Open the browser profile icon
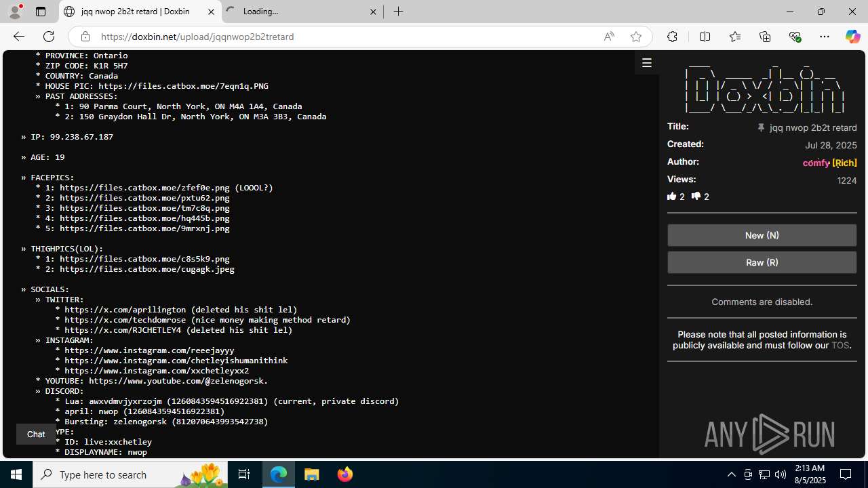 15,12
